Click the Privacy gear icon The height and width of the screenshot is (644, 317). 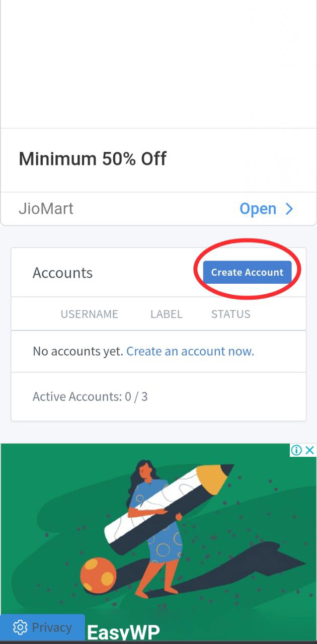(20, 627)
